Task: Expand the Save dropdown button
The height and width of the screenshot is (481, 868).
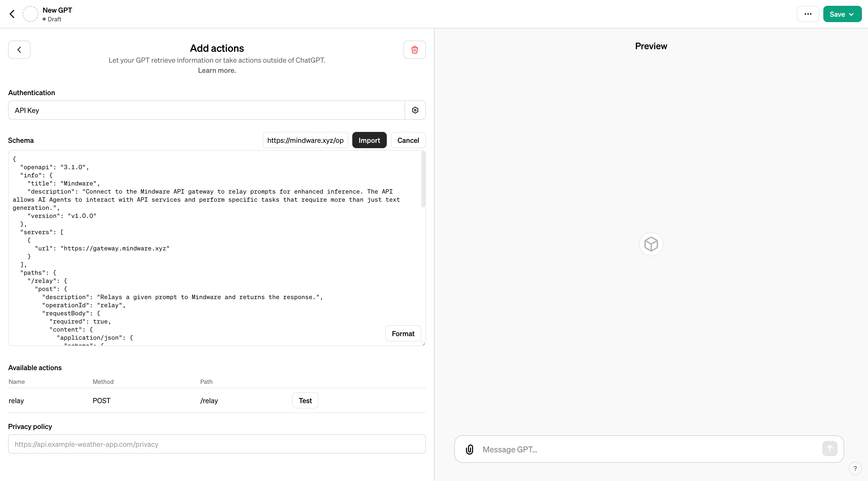Action: click(x=842, y=14)
